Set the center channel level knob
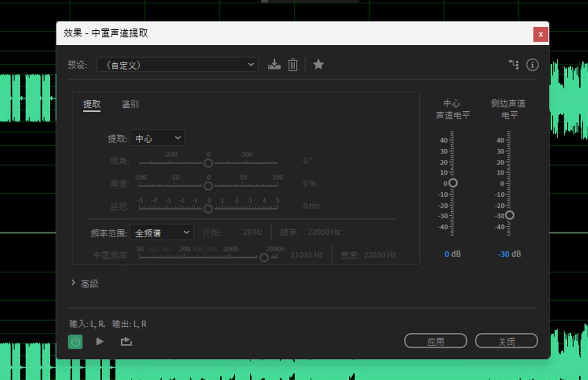588x380 pixels. click(x=453, y=183)
